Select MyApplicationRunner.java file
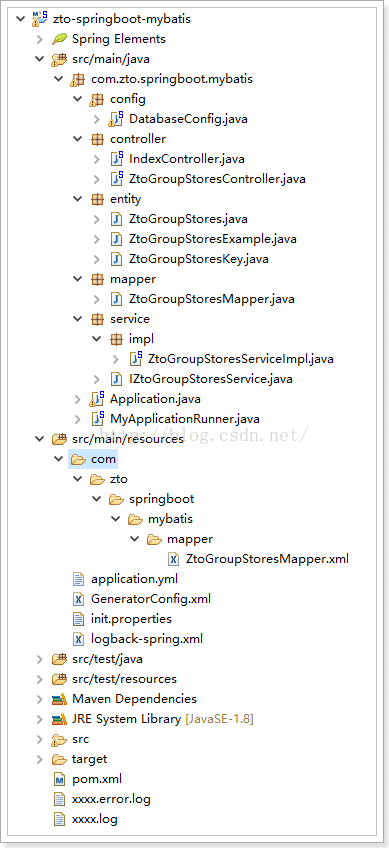 184,419
